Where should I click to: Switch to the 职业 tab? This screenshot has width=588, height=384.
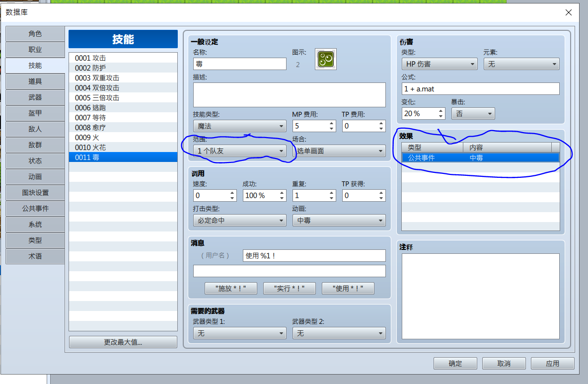click(x=35, y=50)
